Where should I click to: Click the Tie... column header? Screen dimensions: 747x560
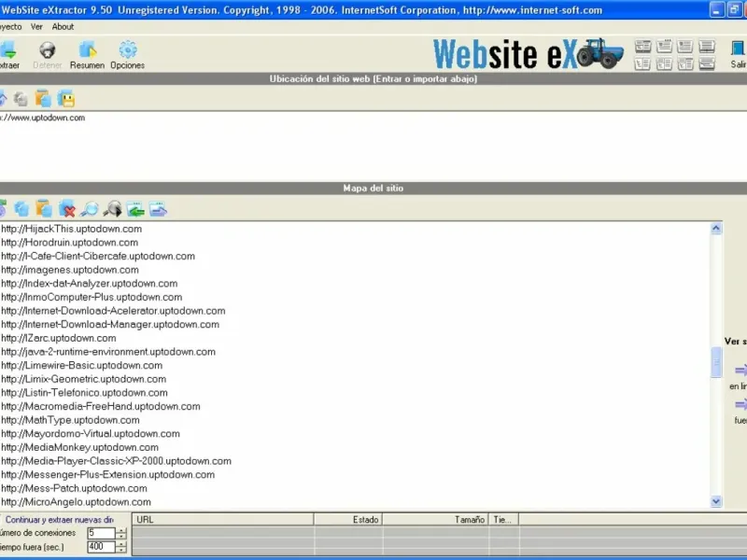pyautogui.click(x=503, y=520)
